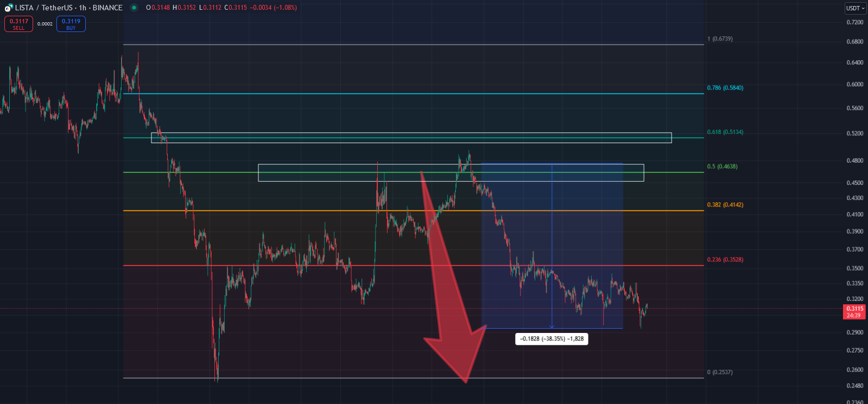Open the USDT currency dropdown
The width and height of the screenshot is (868, 404).
click(x=855, y=8)
